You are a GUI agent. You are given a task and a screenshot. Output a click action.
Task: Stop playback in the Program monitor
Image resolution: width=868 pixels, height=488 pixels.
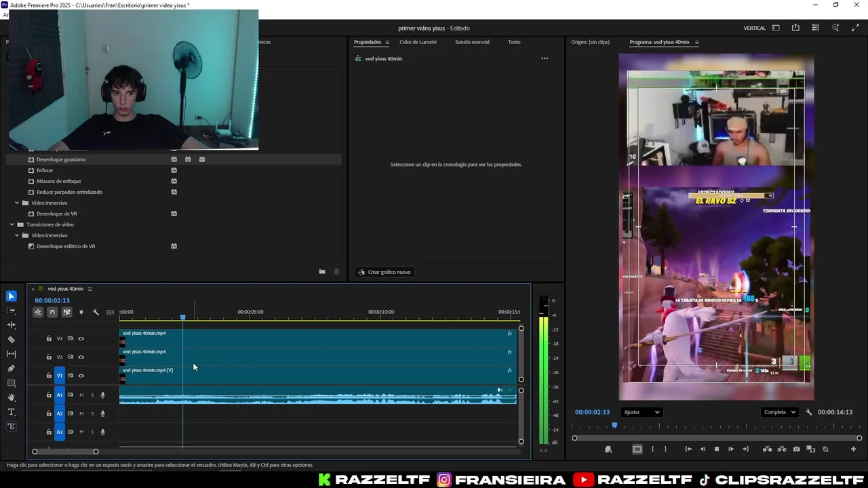[716, 449]
